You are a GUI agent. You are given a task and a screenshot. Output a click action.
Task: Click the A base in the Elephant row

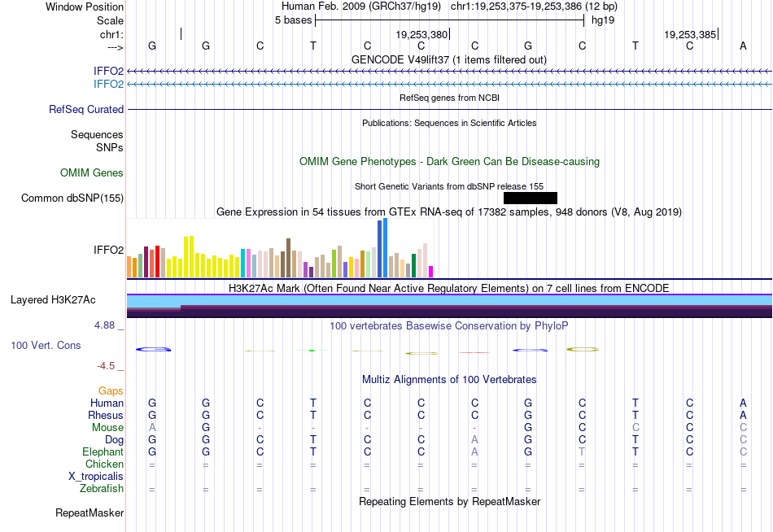tap(474, 451)
